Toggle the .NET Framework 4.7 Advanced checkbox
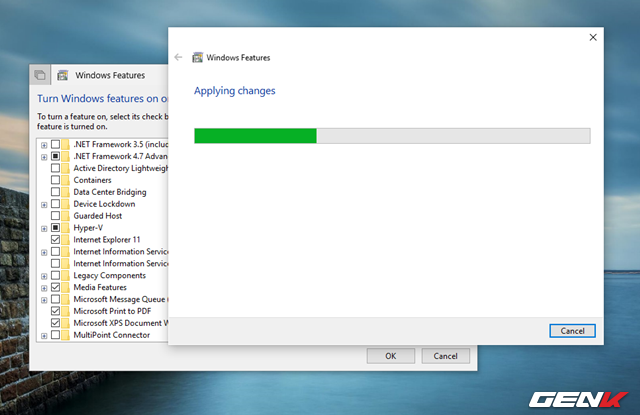Viewport: 640px width, 415px height. pos(56,156)
